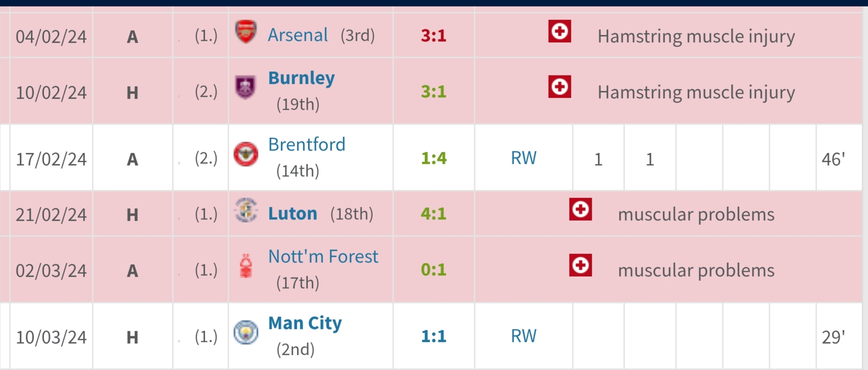The image size is (868, 370).
Task: Open the Man City team link
Action: pos(305,323)
